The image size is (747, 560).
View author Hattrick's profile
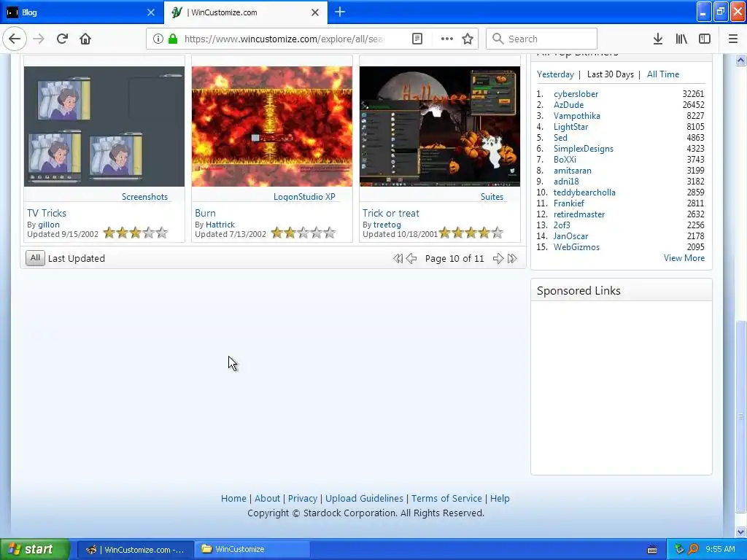[x=220, y=225]
